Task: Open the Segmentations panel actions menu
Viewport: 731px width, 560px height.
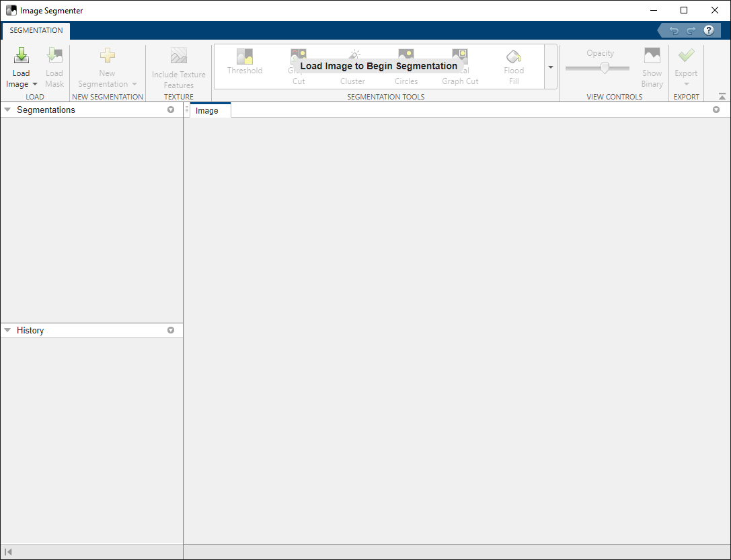Action: [x=171, y=110]
